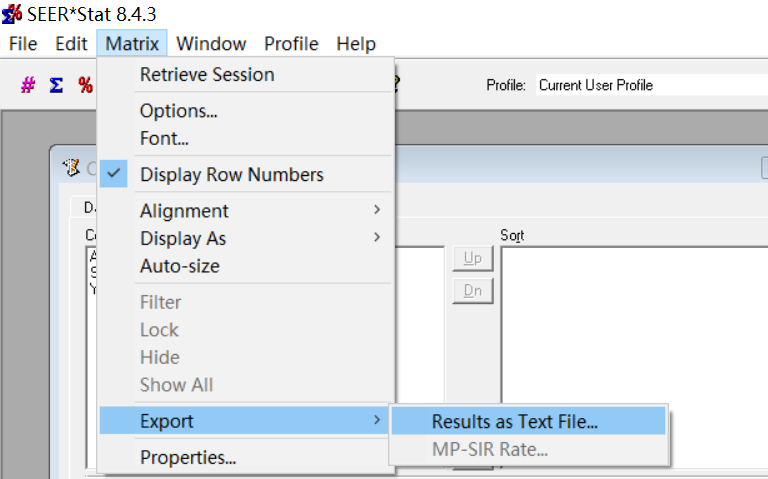Click the Hide menu entry

[246, 357]
